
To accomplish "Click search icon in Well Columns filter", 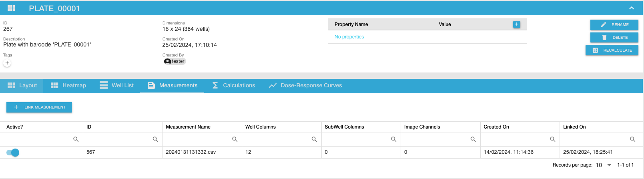I will pos(314,139).
